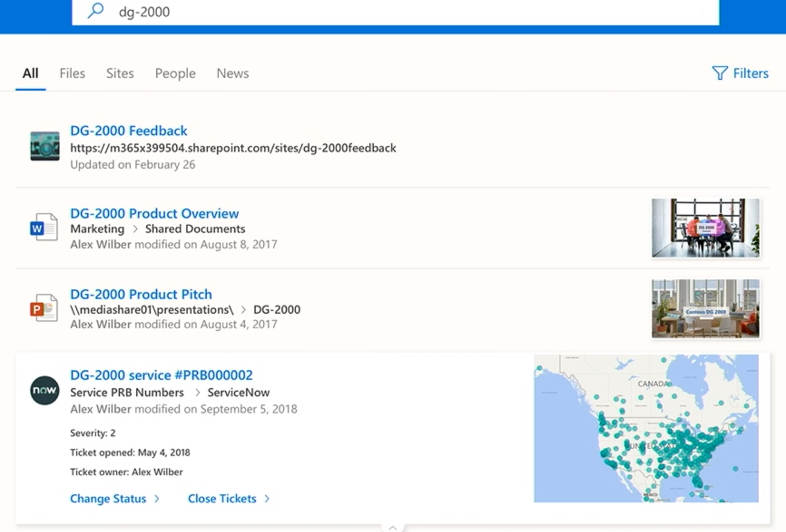The width and height of the screenshot is (786, 532).
Task: Click into the dg-2000 search box
Action: (x=393, y=12)
